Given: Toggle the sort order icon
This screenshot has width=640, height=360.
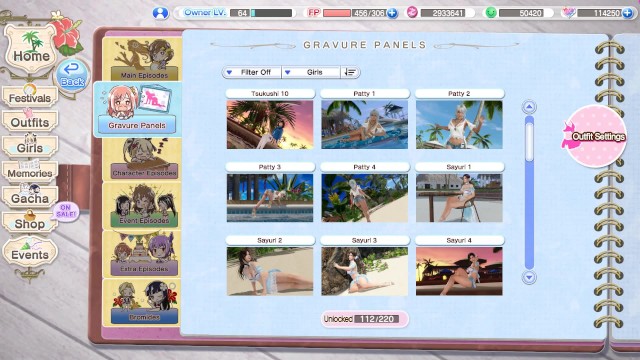Looking at the screenshot, I should point(350,72).
